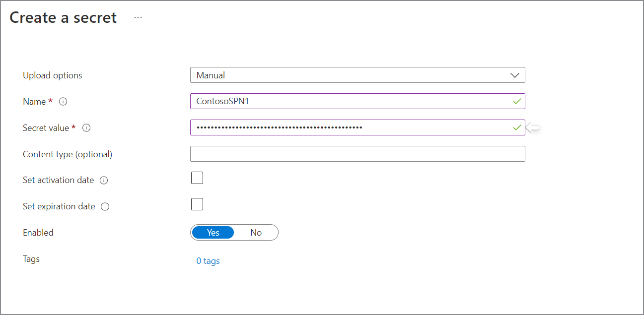The height and width of the screenshot is (315, 644).
Task: Click the cursor arrow icon near Secret value field
Action: (x=533, y=127)
